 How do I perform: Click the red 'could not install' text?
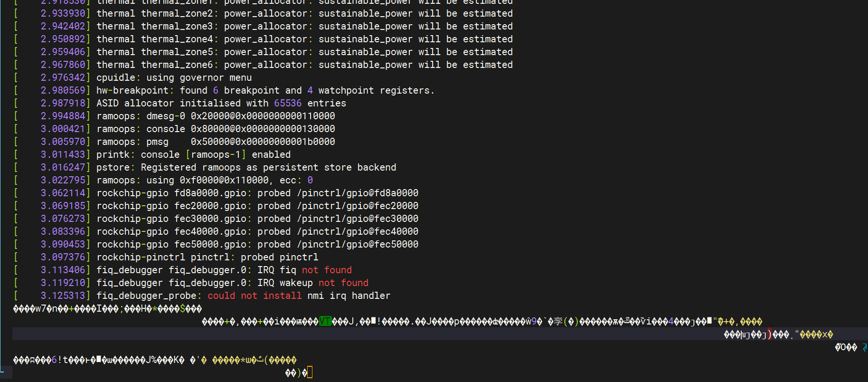(x=254, y=296)
